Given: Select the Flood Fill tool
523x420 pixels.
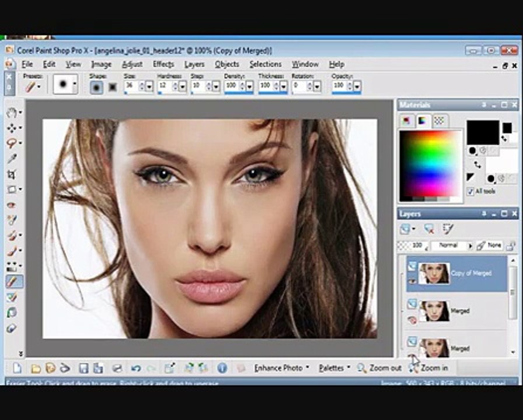Looking at the screenshot, I should click(12, 266).
